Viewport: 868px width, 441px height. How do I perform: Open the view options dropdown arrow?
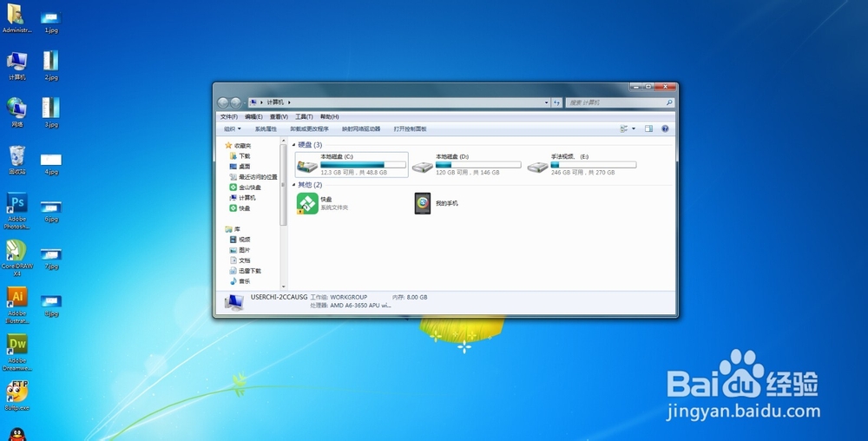[x=634, y=129]
